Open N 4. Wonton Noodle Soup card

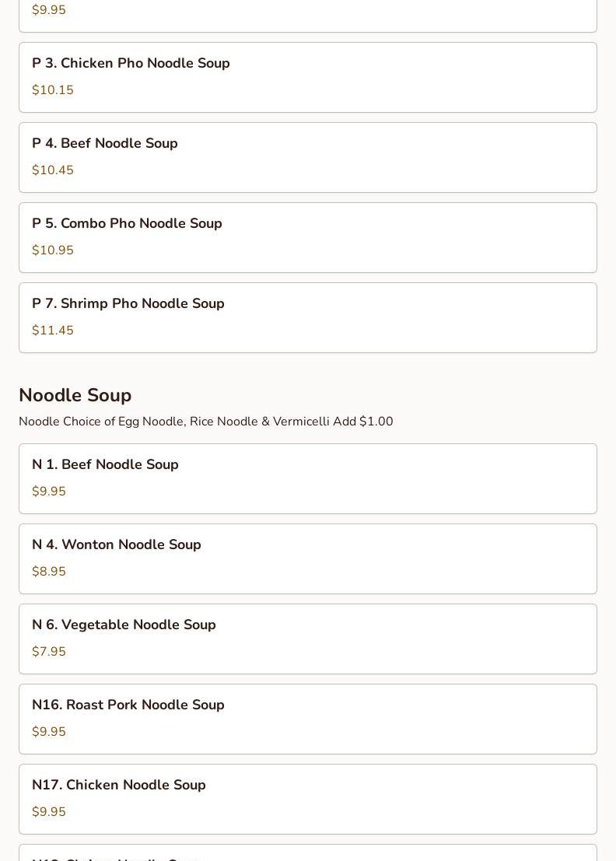(x=307, y=559)
